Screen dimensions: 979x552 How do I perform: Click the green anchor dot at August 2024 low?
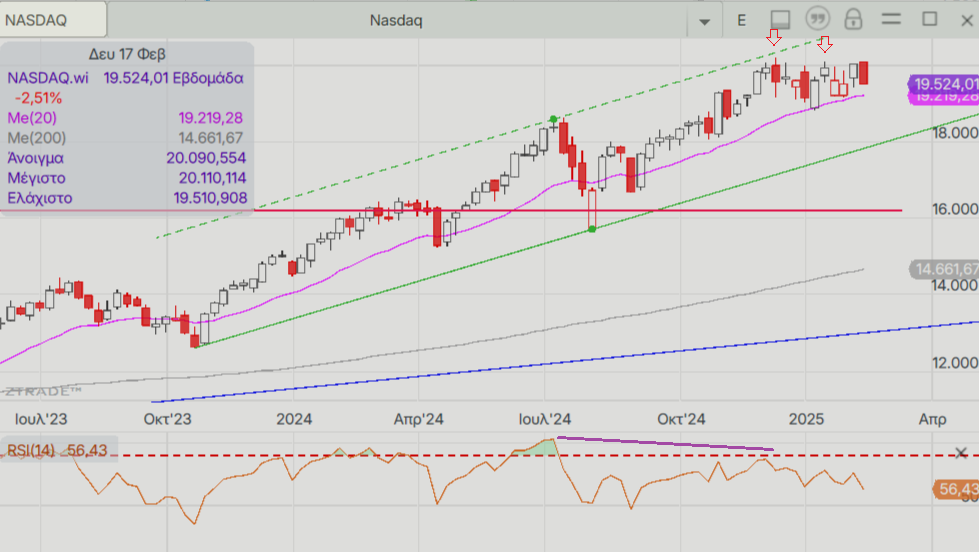click(593, 229)
